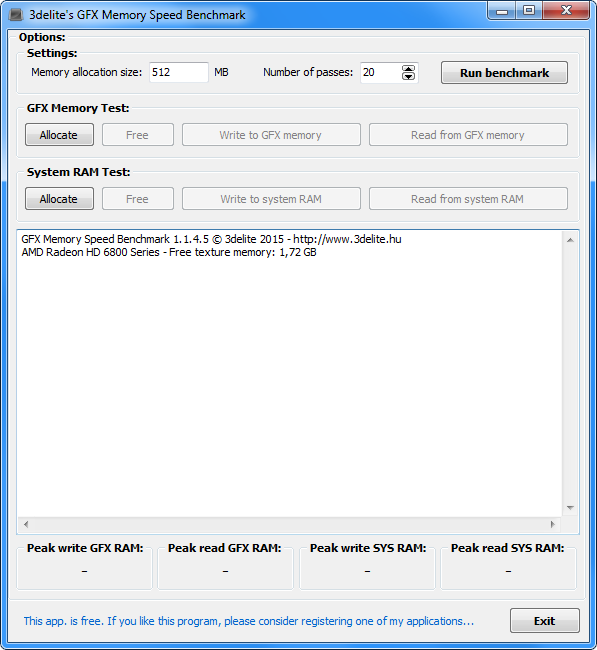Exit the benchmark application
597x650 pixels.
(544, 621)
